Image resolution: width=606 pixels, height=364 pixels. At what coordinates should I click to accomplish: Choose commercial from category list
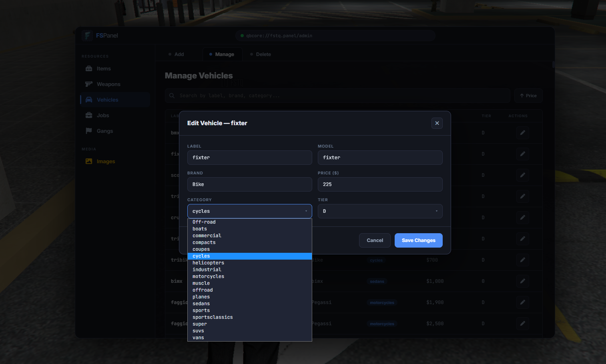(250, 236)
